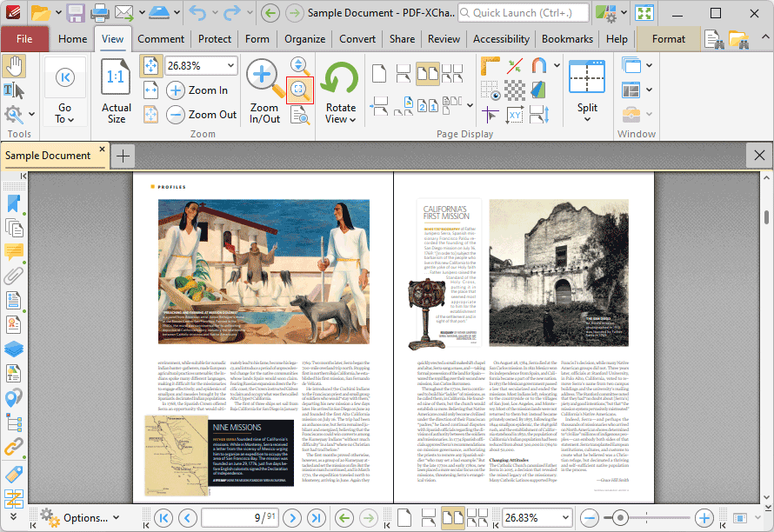Toggle Fit Page zoom mode button
Screen dimensions: 774x532
(151, 66)
